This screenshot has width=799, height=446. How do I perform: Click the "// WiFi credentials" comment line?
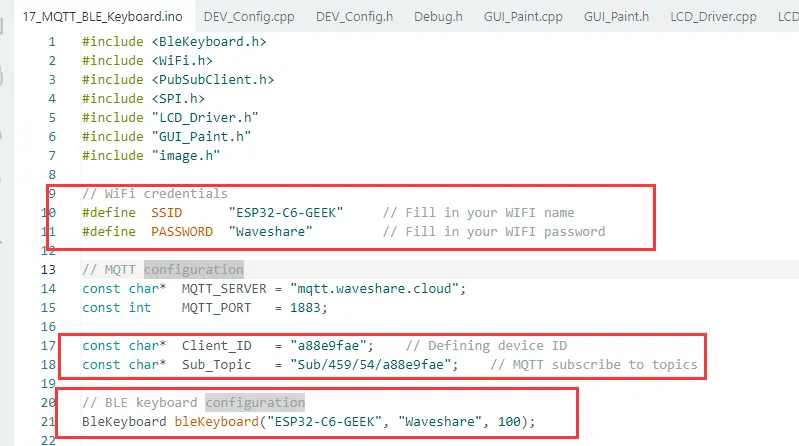tap(154, 193)
